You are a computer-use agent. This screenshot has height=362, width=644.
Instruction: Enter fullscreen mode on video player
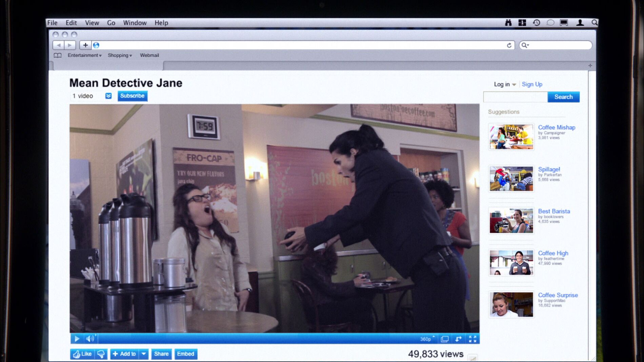472,339
